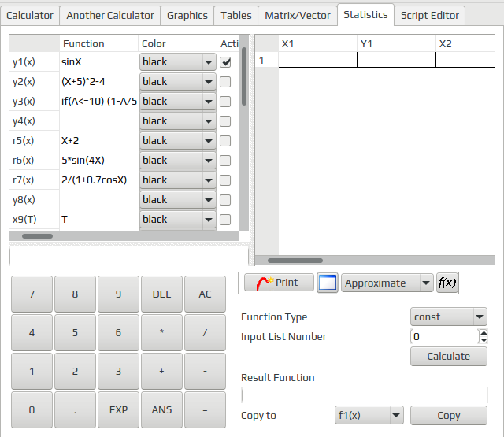
Task: Click the (X+5)^2-4 function cell
Action: 99,82
